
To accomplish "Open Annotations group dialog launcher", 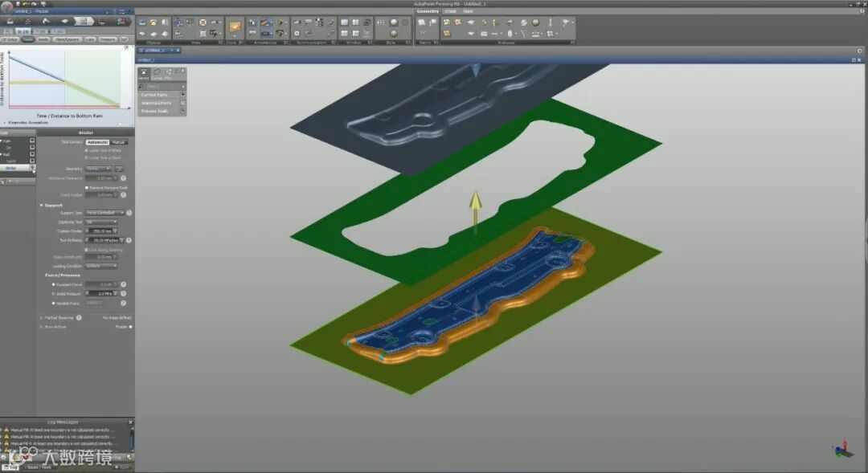I will tap(287, 43).
